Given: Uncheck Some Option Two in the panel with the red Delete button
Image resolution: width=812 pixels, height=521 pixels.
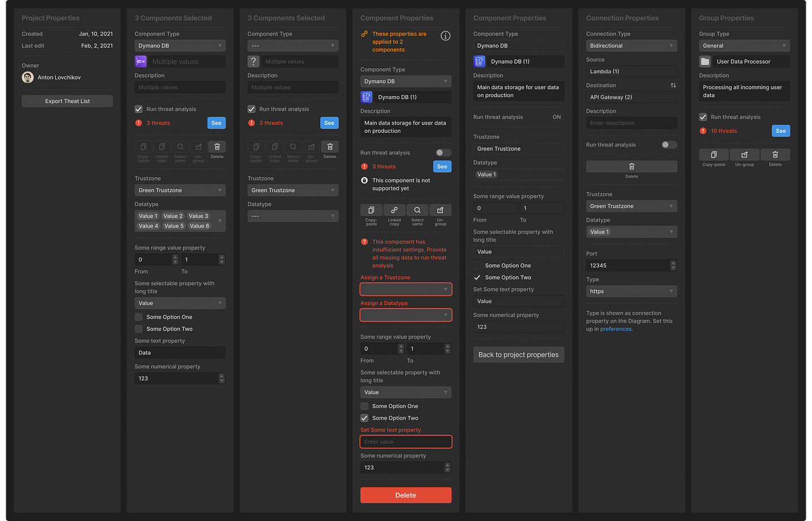Looking at the screenshot, I should [x=364, y=418].
